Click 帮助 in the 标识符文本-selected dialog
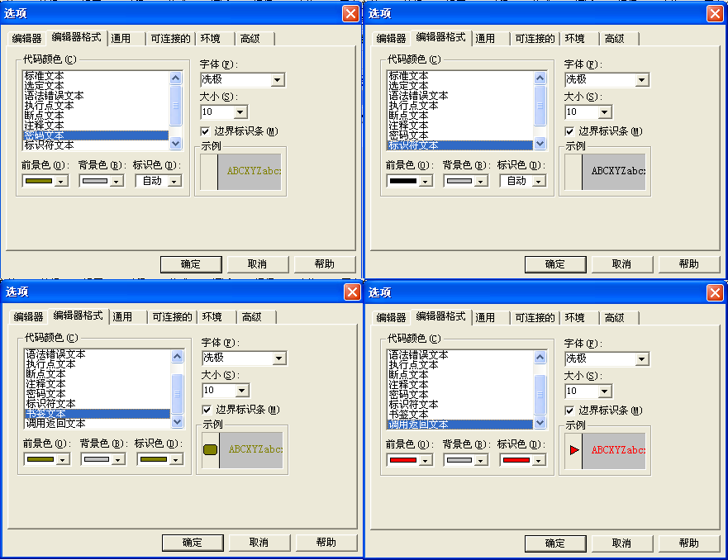 point(689,264)
